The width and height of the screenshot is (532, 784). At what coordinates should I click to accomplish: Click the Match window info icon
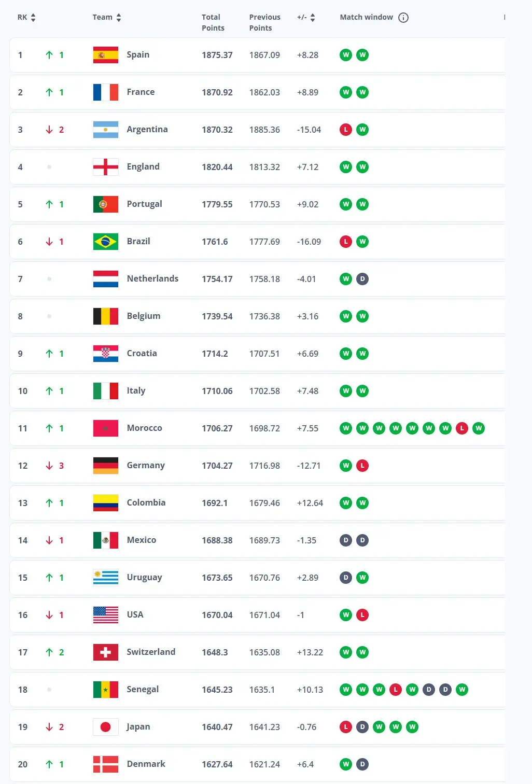[403, 18]
